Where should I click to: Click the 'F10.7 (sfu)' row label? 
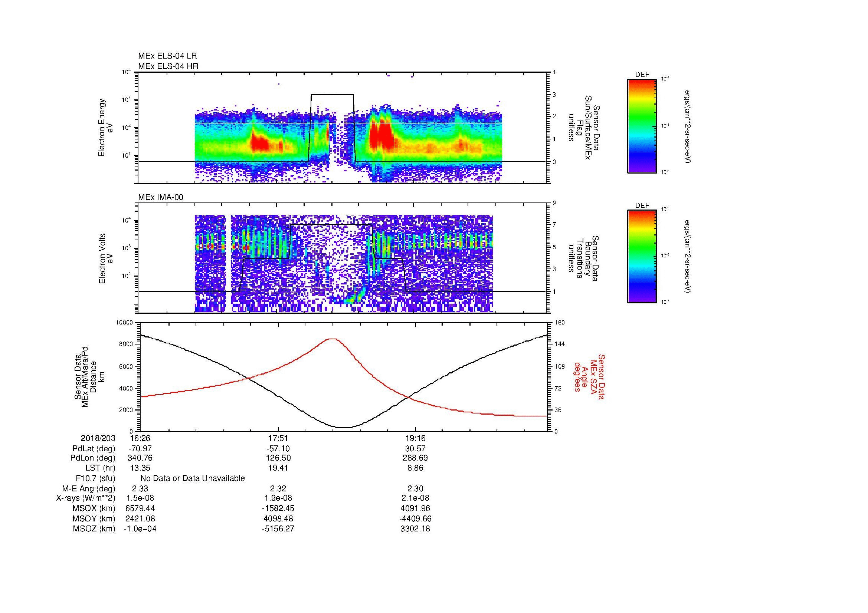(x=96, y=478)
